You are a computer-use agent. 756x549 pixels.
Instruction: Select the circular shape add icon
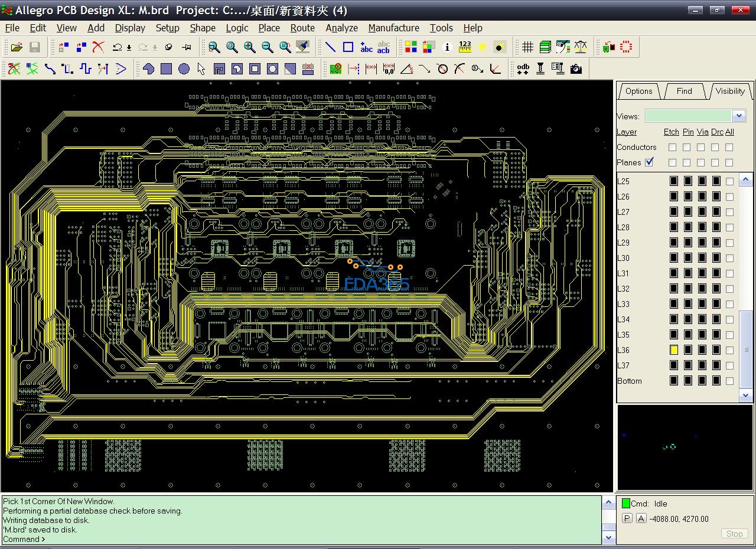point(184,69)
